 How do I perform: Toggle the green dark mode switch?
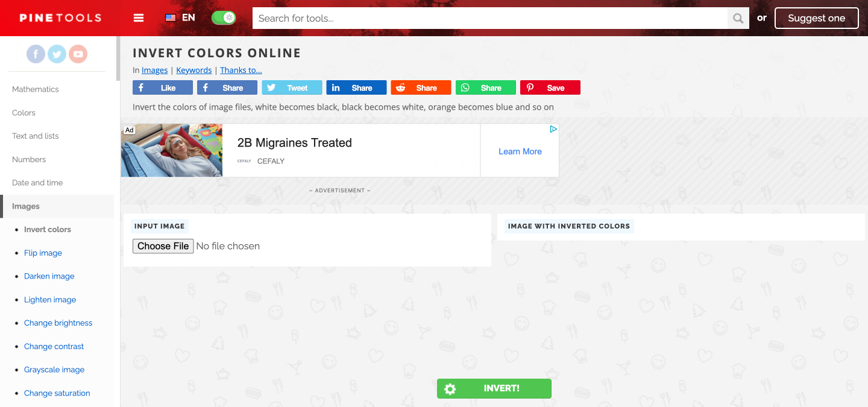223,17
